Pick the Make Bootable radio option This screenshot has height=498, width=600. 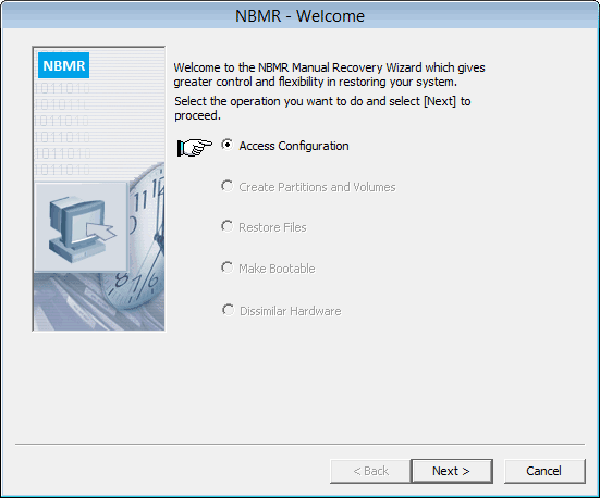[227, 267]
